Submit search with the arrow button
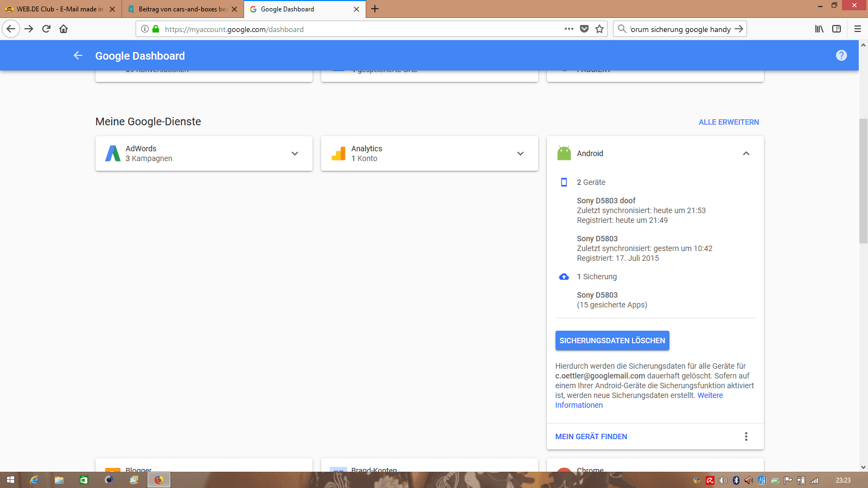 click(x=739, y=29)
